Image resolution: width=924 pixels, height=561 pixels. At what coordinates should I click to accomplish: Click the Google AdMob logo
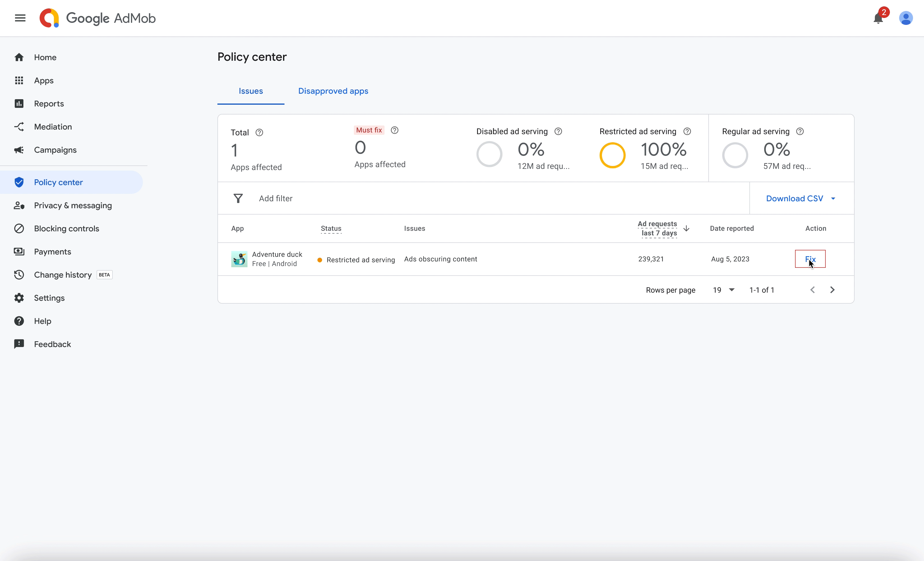(x=97, y=18)
